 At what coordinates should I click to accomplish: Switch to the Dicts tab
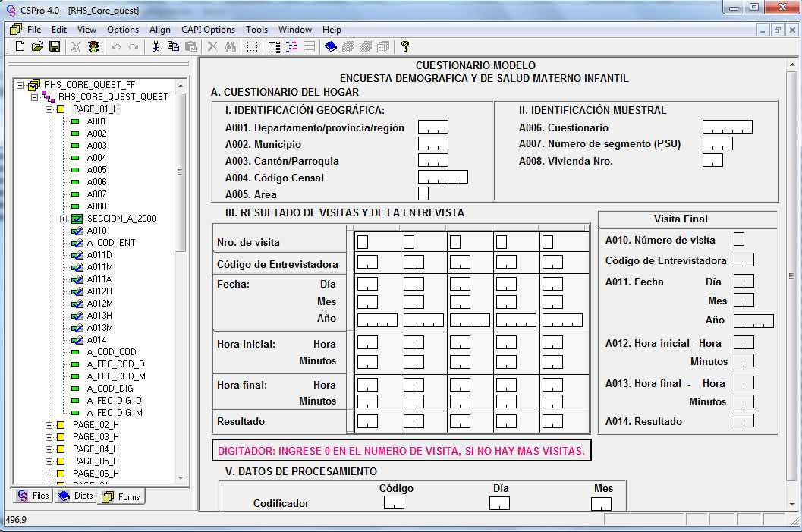tap(76, 496)
